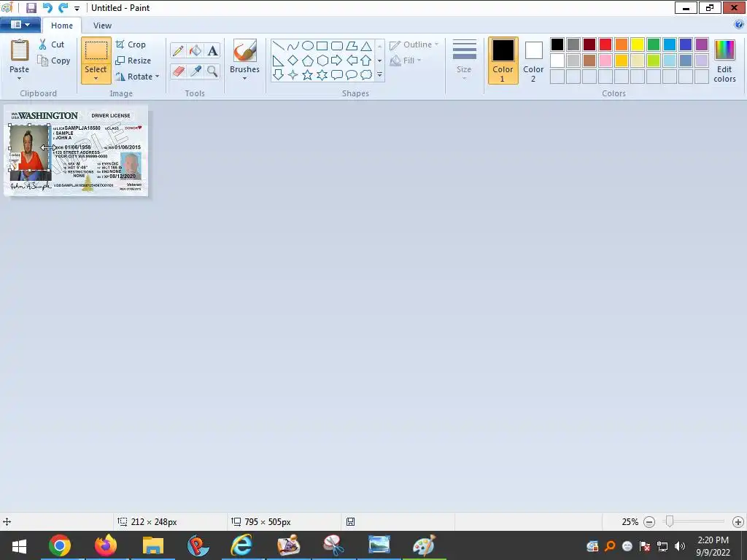
Task: Click the Undo arrow in title bar
Action: (47, 8)
